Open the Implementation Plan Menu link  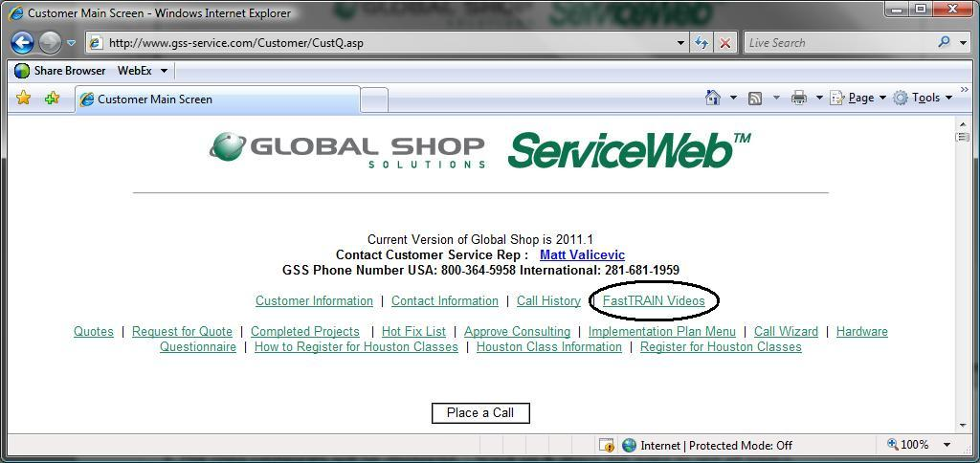pyautogui.click(x=662, y=332)
